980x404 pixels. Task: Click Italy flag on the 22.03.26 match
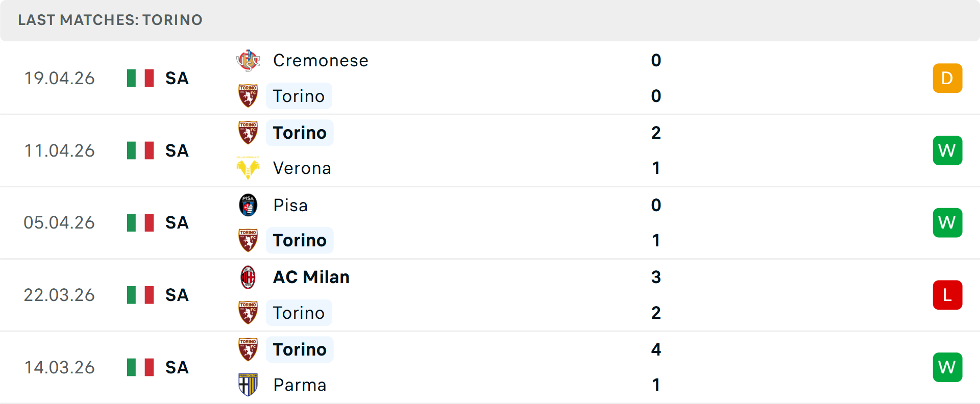tap(140, 295)
